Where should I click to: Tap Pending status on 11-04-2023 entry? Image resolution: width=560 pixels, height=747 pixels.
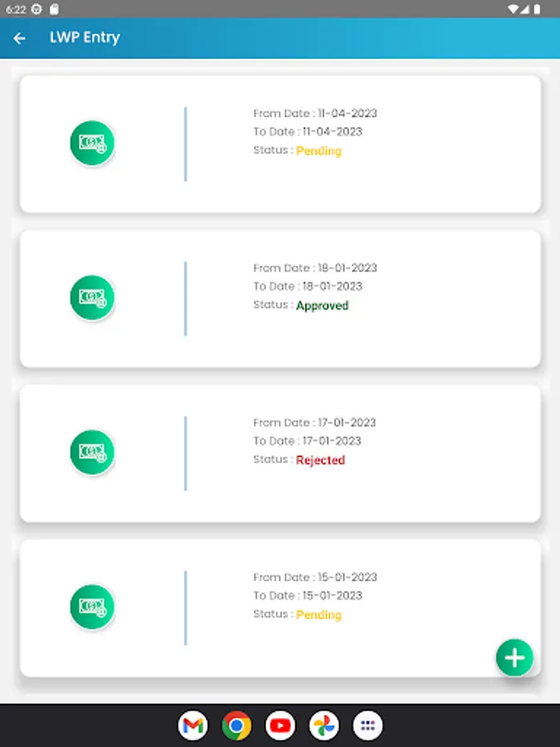pos(319,151)
